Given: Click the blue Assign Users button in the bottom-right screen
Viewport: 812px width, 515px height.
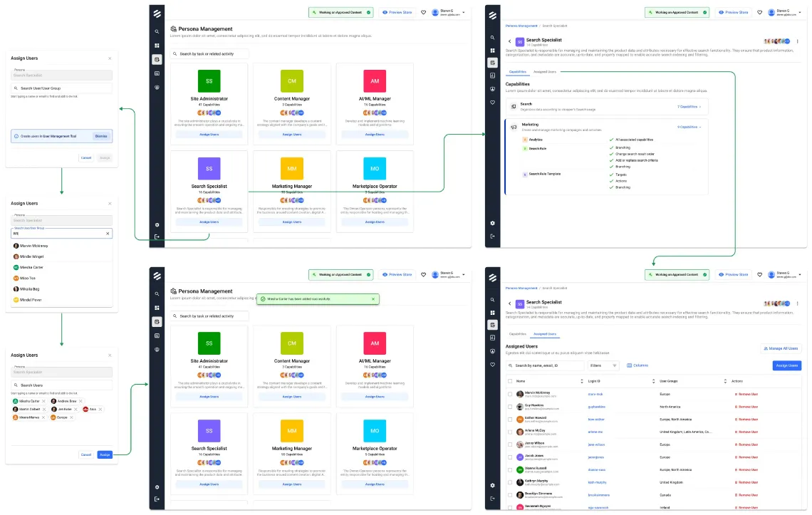Looking at the screenshot, I should click(x=786, y=366).
